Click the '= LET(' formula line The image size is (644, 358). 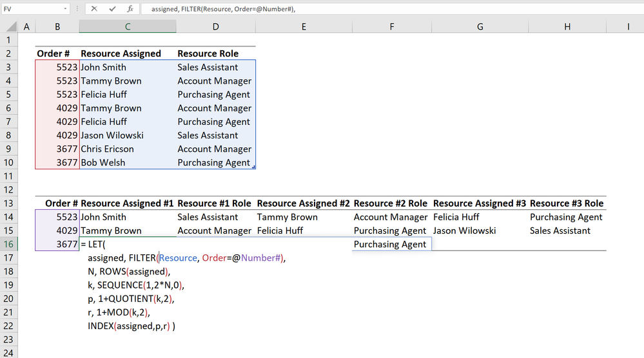point(93,245)
